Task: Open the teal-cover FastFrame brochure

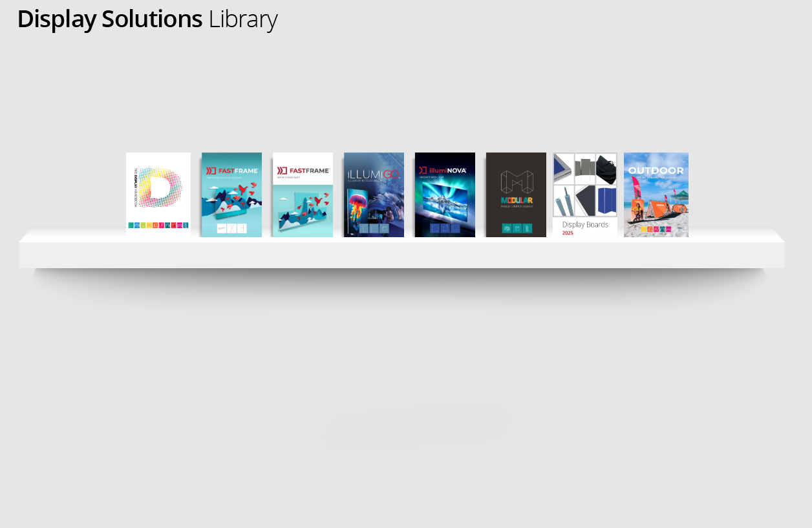Action: click(x=231, y=195)
